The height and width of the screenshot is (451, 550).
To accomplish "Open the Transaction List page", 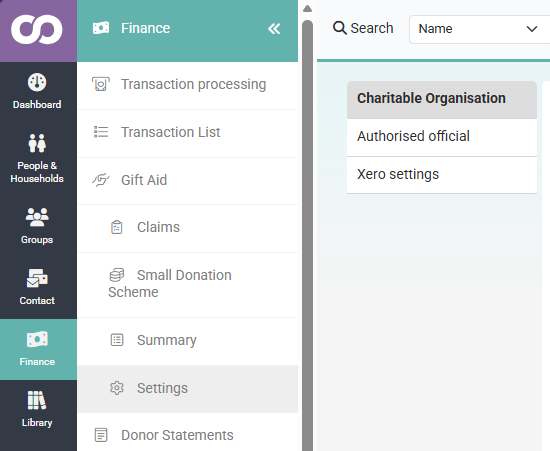I will pyautogui.click(x=188, y=133).
